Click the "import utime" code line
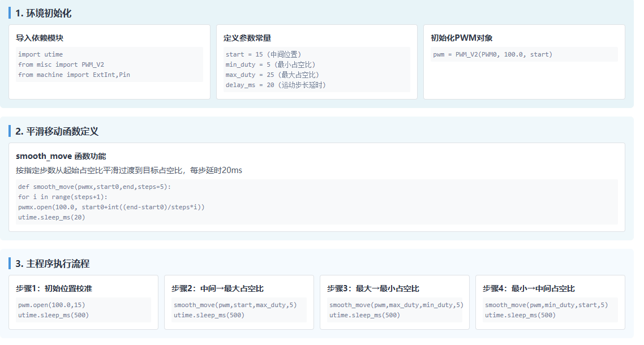 click(x=41, y=54)
